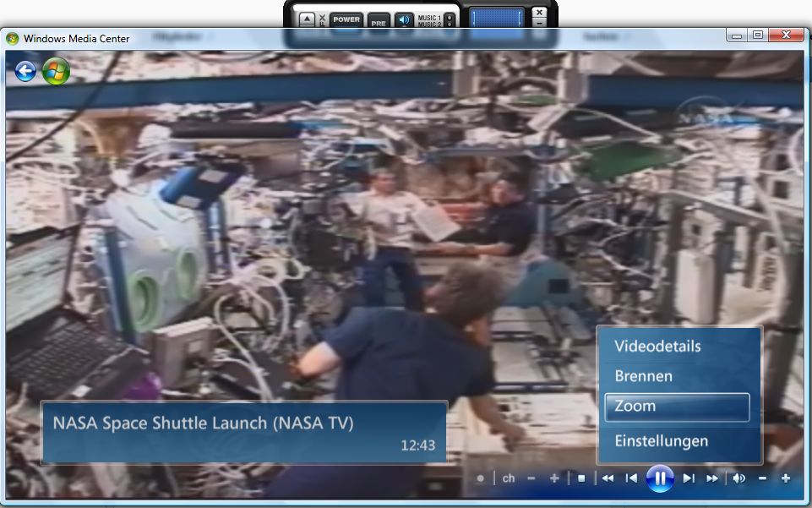
Task: Click the NASA Space Shuttle Launch title
Action: click(203, 423)
